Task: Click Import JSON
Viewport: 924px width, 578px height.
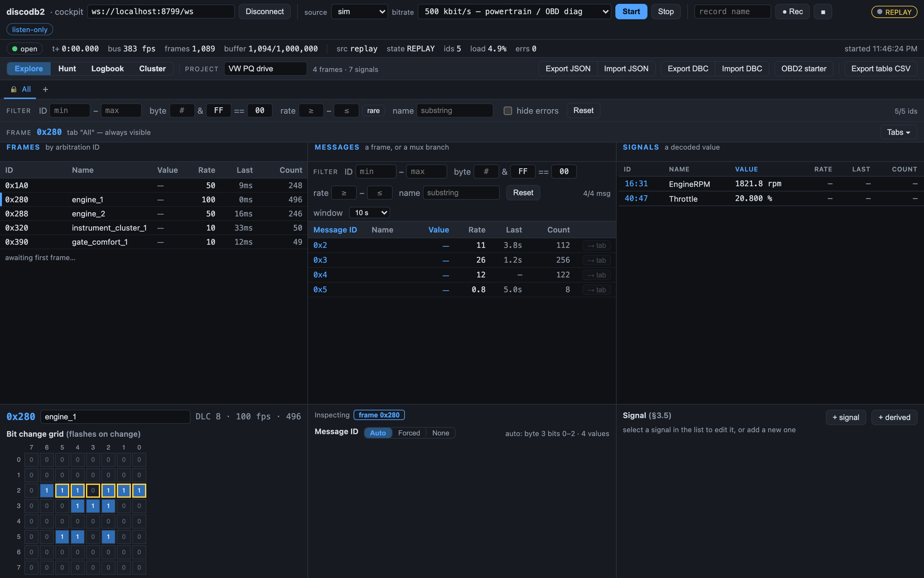Action: pos(626,69)
